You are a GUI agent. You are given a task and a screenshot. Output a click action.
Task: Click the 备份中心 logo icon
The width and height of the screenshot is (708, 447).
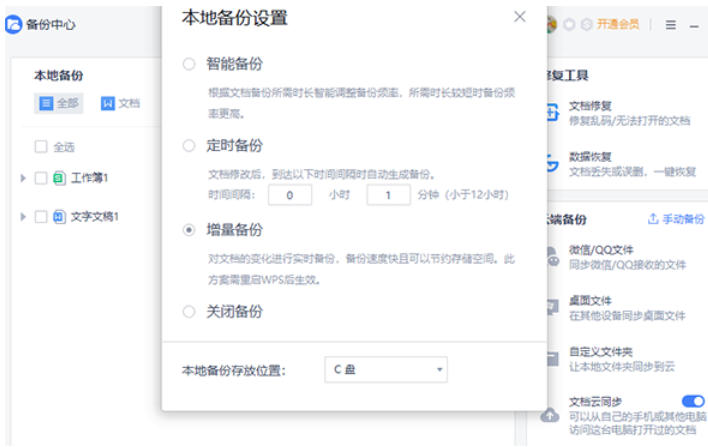click(x=14, y=24)
